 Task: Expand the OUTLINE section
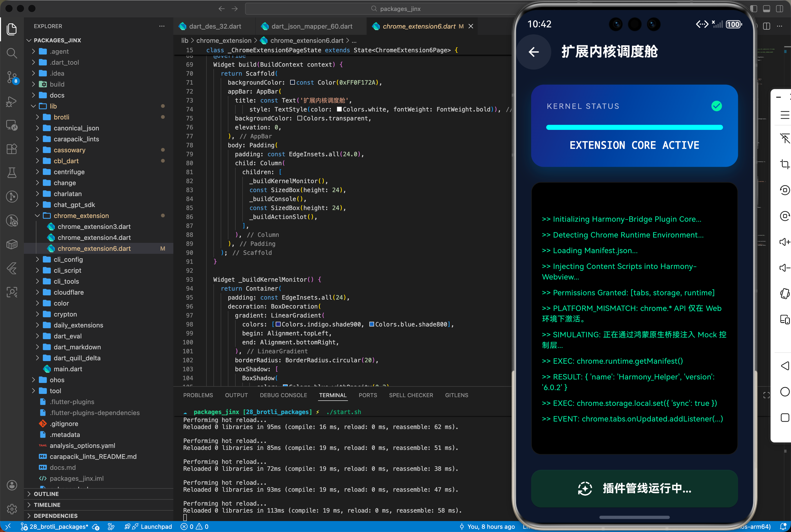[46, 494]
